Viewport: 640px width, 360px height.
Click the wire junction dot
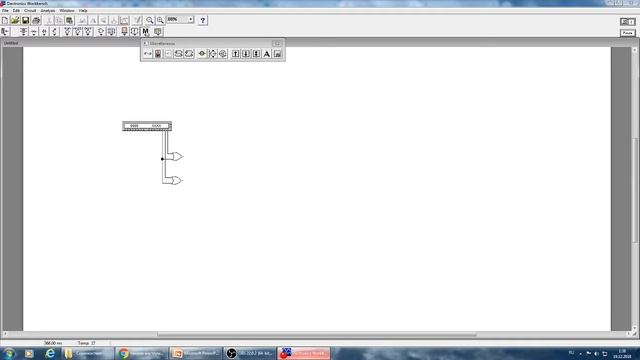coord(162,159)
